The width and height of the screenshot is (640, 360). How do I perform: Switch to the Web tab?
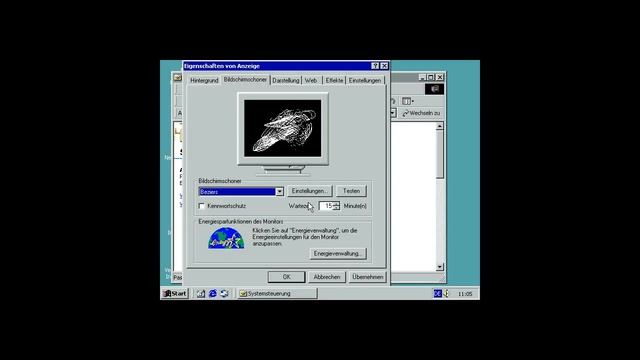tap(311, 80)
